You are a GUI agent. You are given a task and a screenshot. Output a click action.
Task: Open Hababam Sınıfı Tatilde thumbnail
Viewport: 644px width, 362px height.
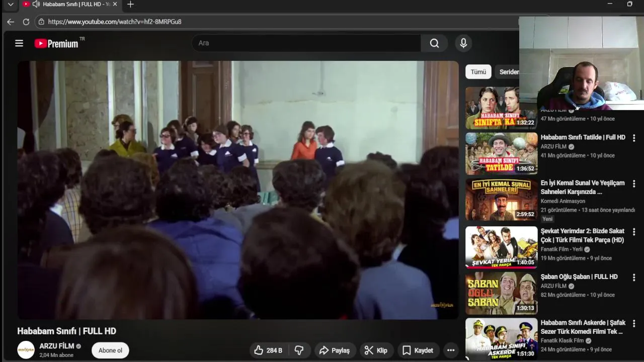coord(501,154)
